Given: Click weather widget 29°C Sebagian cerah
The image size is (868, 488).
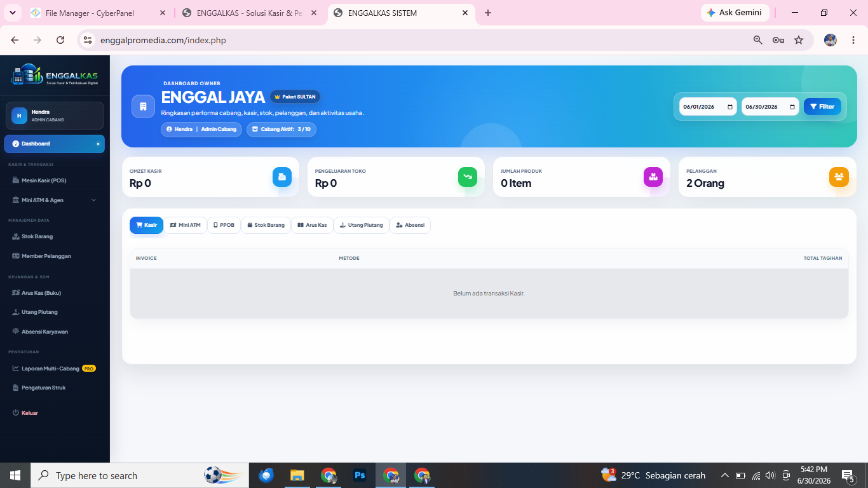Looking at the screenshot, I should tap(654, 475).
